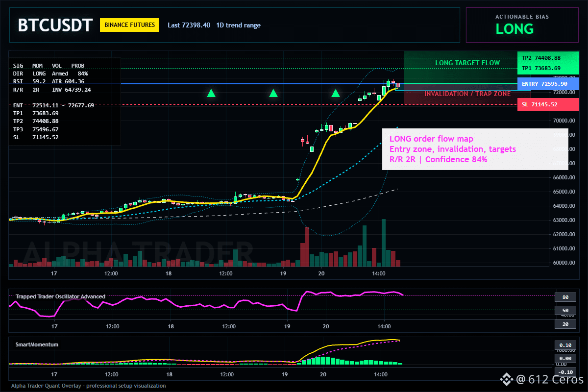Image resolution: width=588 pixels, height=392 pixels.
Task: Click the SIG MOM VOL PROB header row
Action: tap(49, 65)
